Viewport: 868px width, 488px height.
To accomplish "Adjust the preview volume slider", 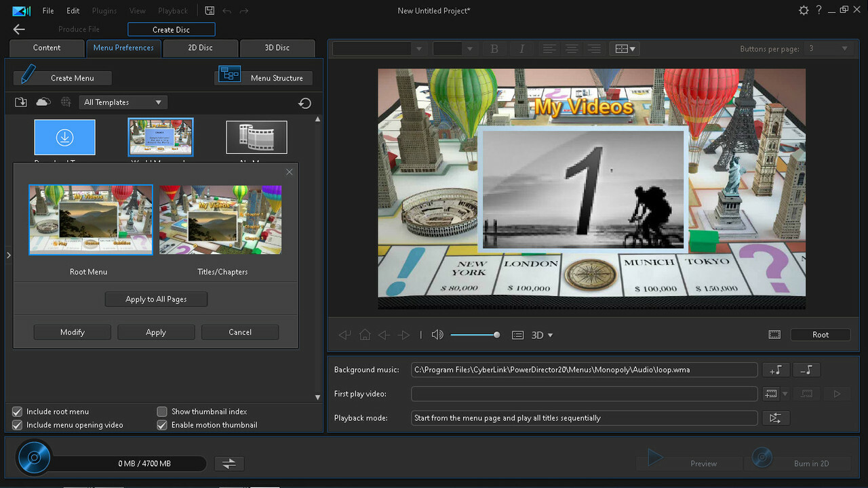I will pos(475,335).
